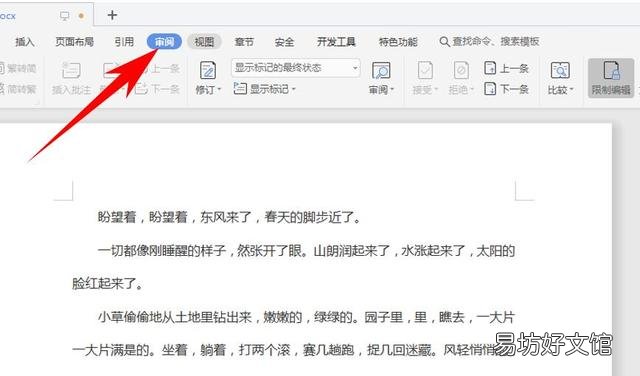Image resolution: width=640 pixels, height=376 pixels.
Task: Expand the 审阅 pane dropdown arrow
Action: tap(392, 89)
